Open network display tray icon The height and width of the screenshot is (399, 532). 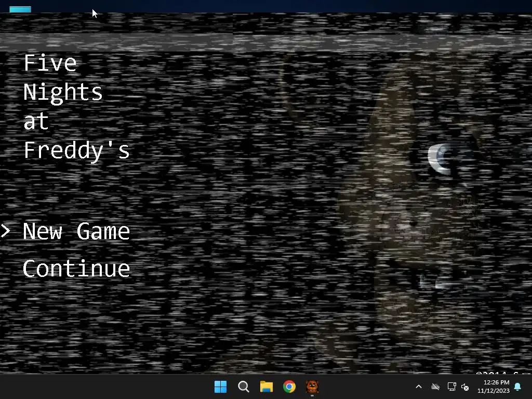[x=451, y=387]
